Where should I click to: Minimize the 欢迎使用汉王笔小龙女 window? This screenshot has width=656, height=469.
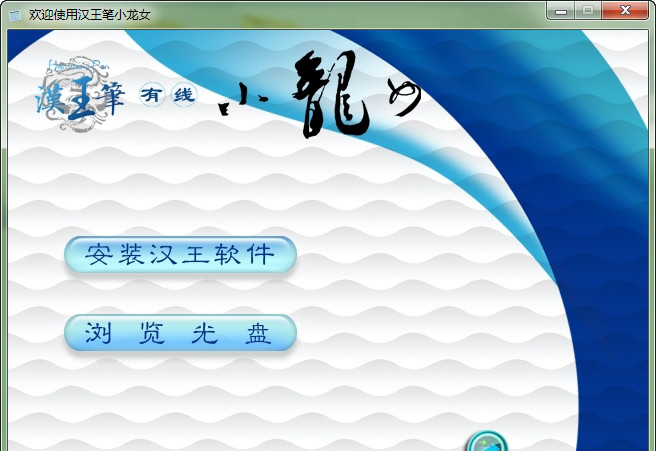point(561,11)
